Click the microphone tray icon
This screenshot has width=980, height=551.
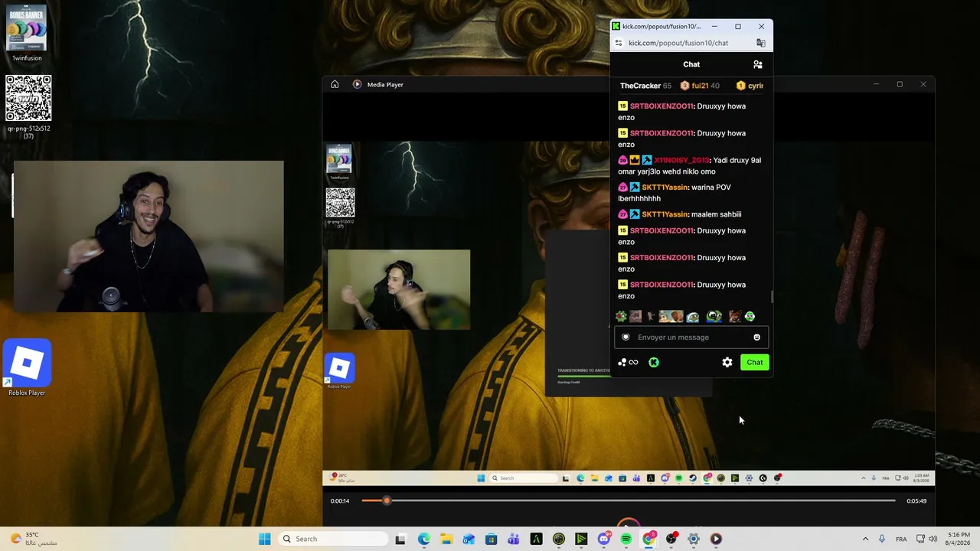click(x=882, y=539)
